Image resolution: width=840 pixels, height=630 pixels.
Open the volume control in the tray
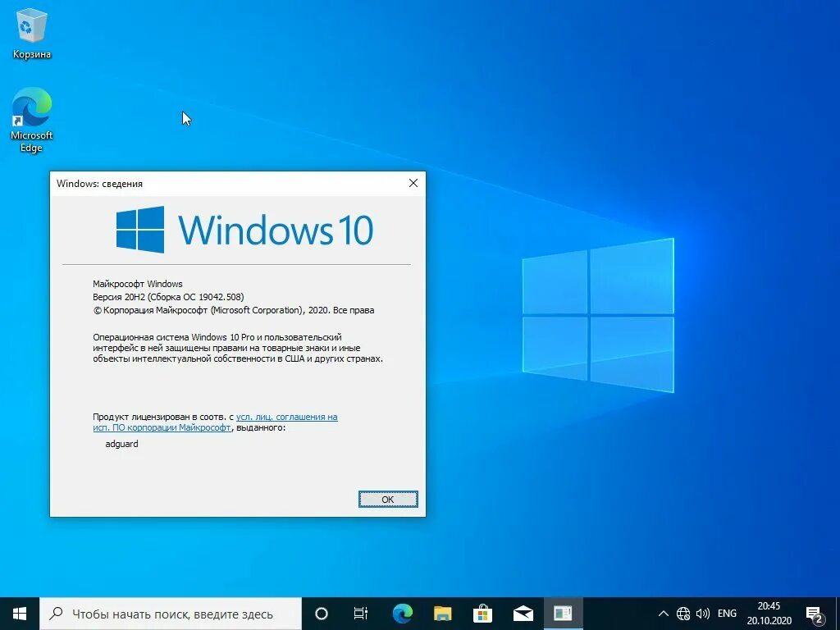pos(702,614)
